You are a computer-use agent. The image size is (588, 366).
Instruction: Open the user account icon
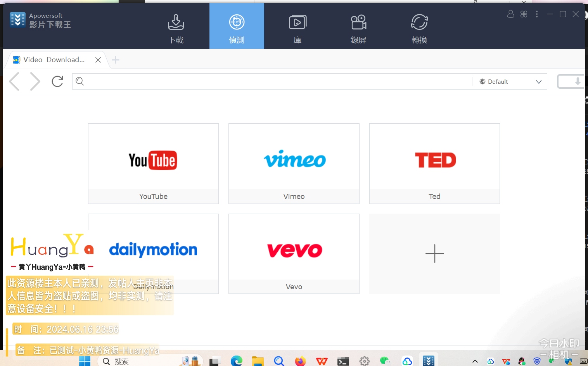point(511,14)
